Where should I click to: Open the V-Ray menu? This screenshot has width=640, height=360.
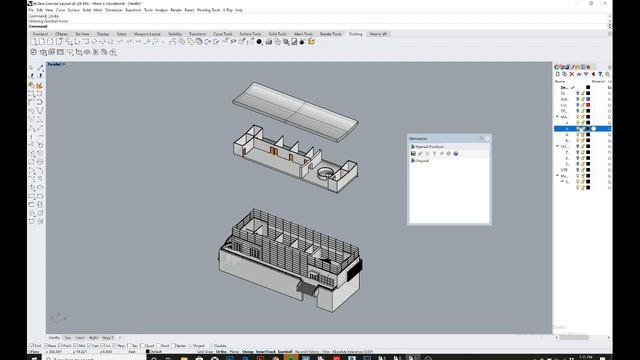(227, 10)
